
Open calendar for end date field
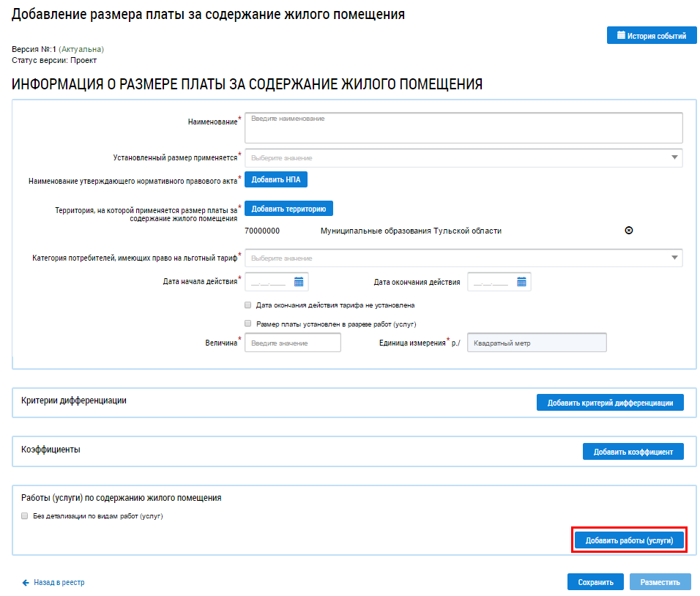(521, 282)
